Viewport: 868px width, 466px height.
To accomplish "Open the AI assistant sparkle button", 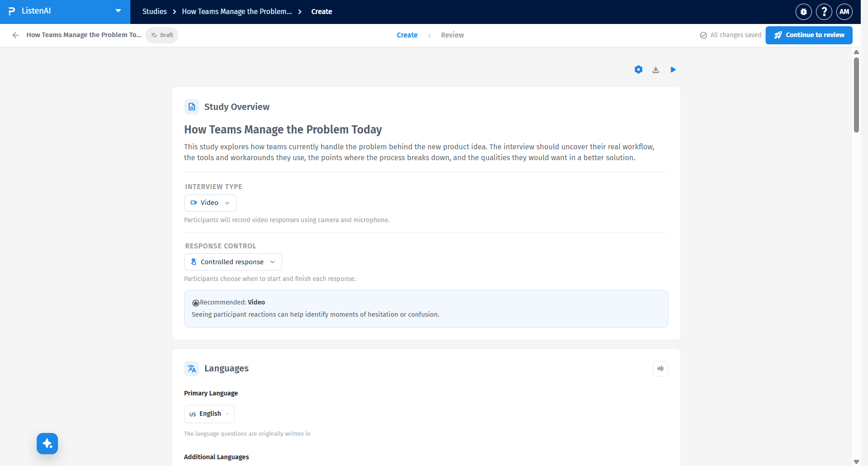I will click(x=47, y=443).
